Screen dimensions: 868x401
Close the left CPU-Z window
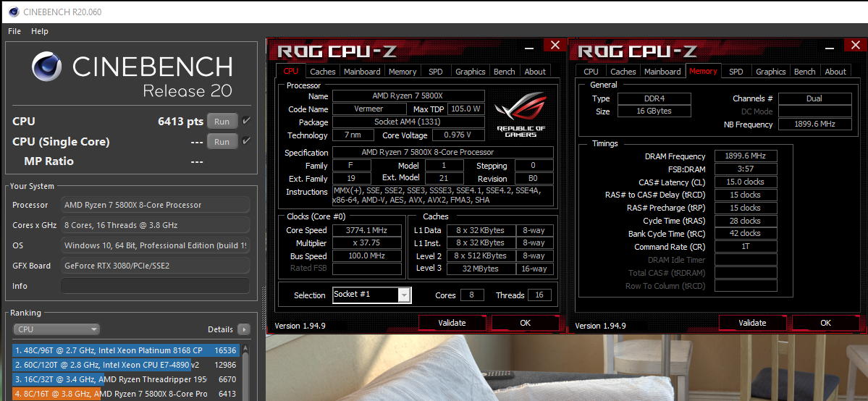pyautogui.click(x=554, y=46)
